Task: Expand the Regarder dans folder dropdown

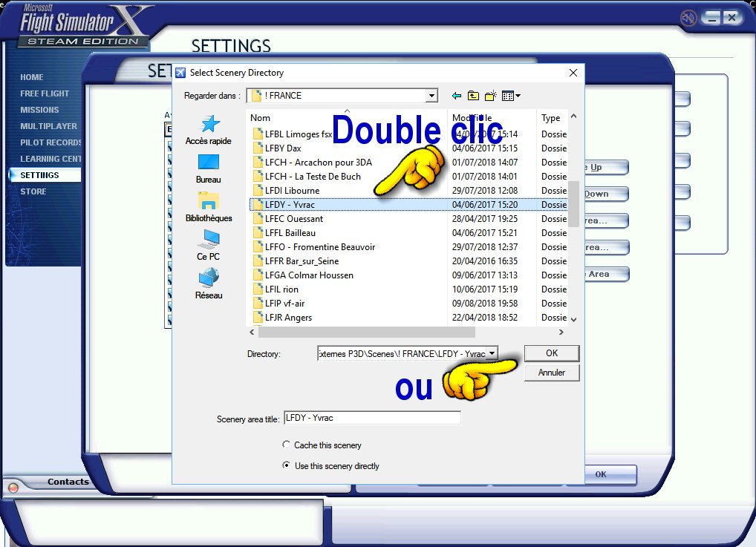Action: click(431, 96)
